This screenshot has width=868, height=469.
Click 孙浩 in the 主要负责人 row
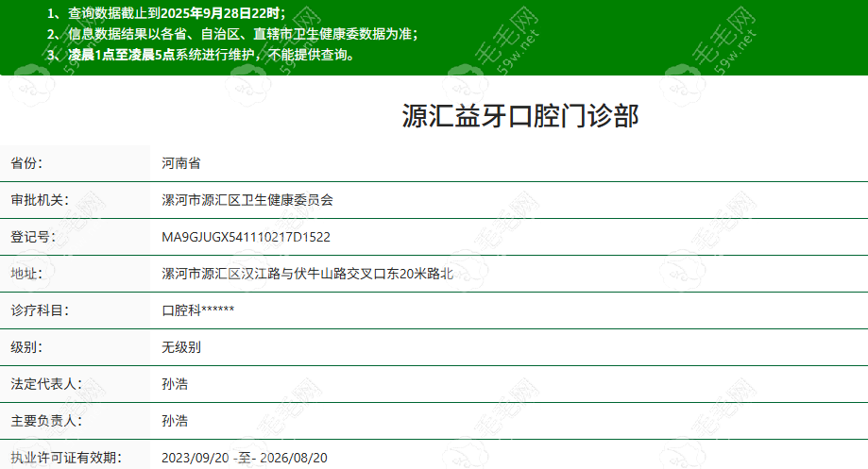click(175, 421)
